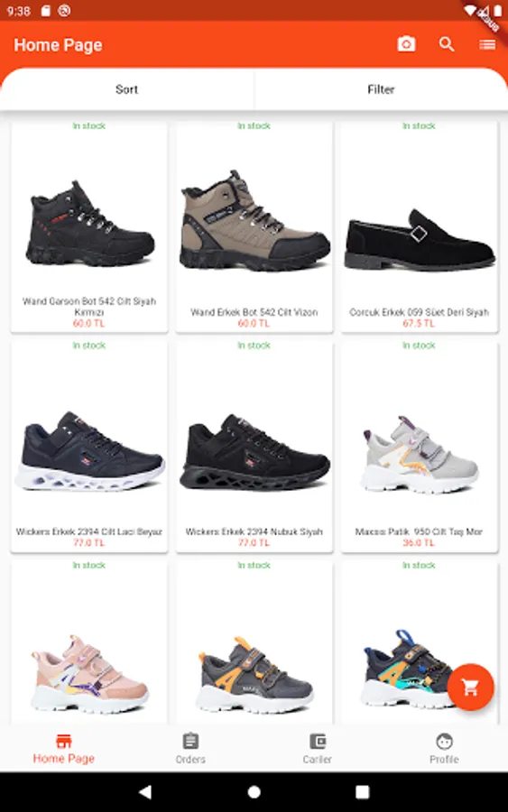Image resolution: width=508 pixels, height=812 pixels.
Task: View the Macos Patik 950 gray sneaker
Action: pyautogui.click(x=419, y=447)
